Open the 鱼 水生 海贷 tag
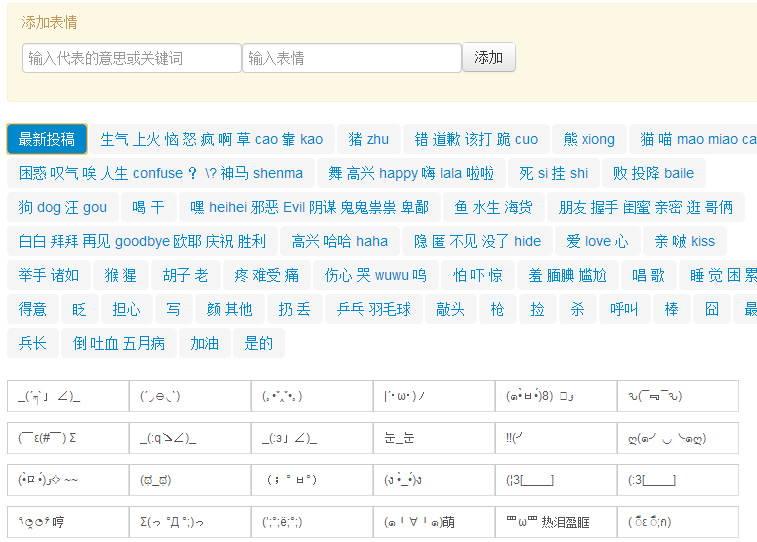This screenshot has width=757, height=542. pyautogui.click(x=493, y=207)
